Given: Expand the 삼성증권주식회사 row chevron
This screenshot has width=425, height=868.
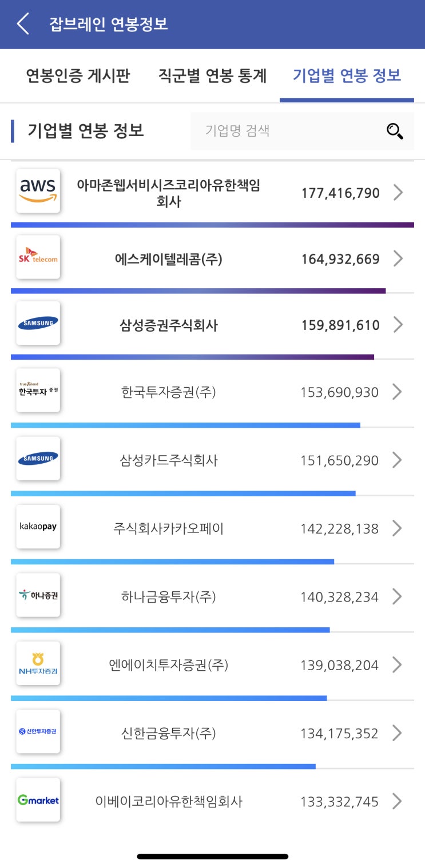Looking at the screenshot, I should pyautogui.click(x=398, y=325).
